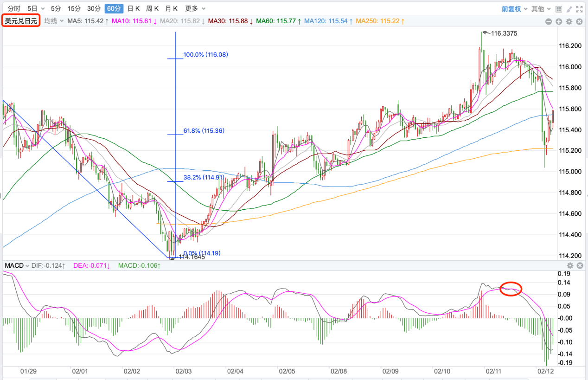
Task: Click the MA120: 115.54 legend entry
Action: tap(328, 21)
